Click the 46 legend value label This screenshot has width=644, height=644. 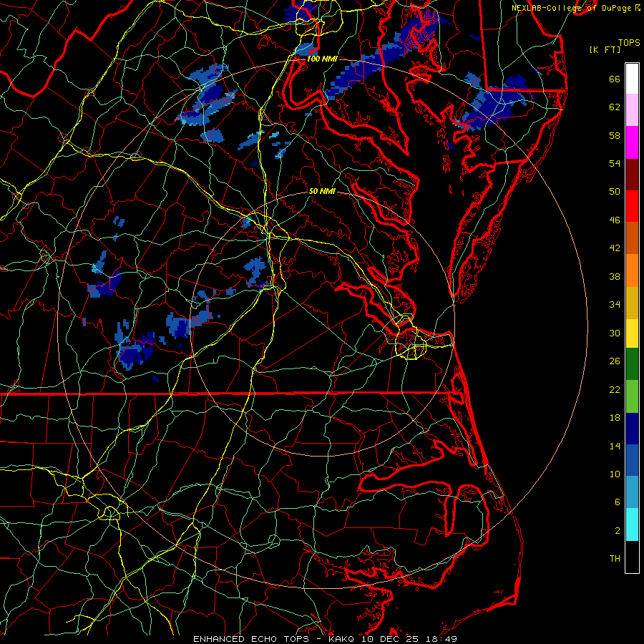(x=615, y=220)
